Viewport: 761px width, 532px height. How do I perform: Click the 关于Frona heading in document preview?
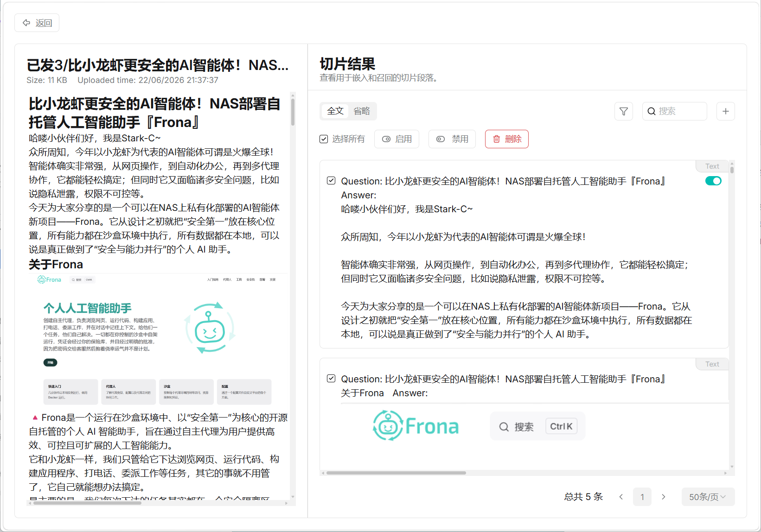(x=56, y=265)
